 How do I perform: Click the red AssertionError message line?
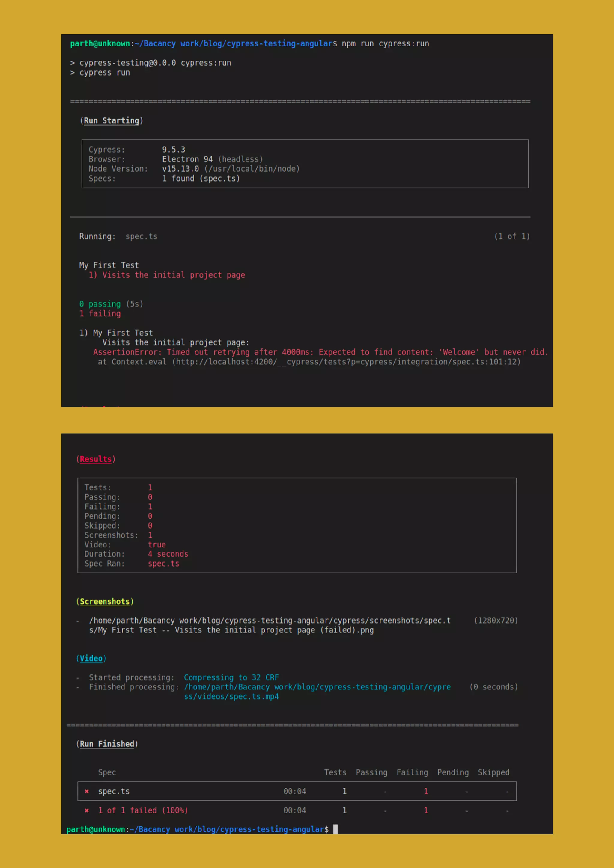[x=320, y=352]
